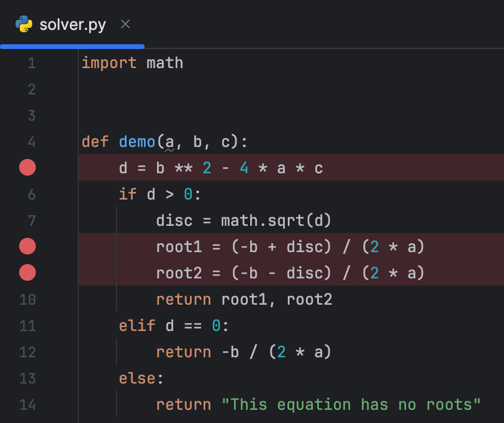Click the breakpoint icon on line 5
Screen dimensions: 504x423
pos(27,167)
